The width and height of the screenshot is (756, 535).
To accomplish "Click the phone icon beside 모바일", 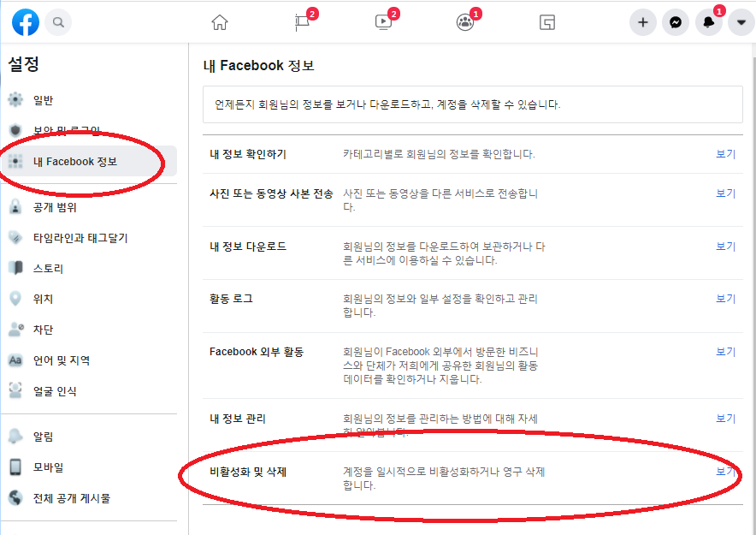I will (15, 467).
